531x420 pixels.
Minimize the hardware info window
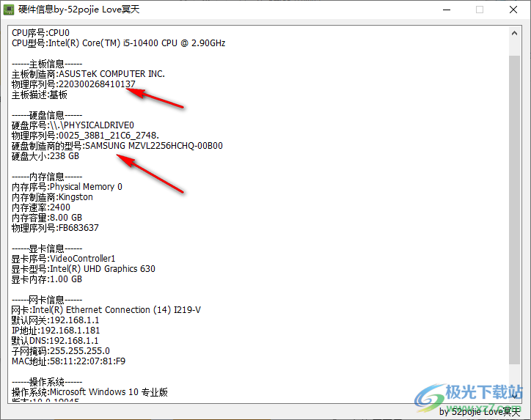447,10
